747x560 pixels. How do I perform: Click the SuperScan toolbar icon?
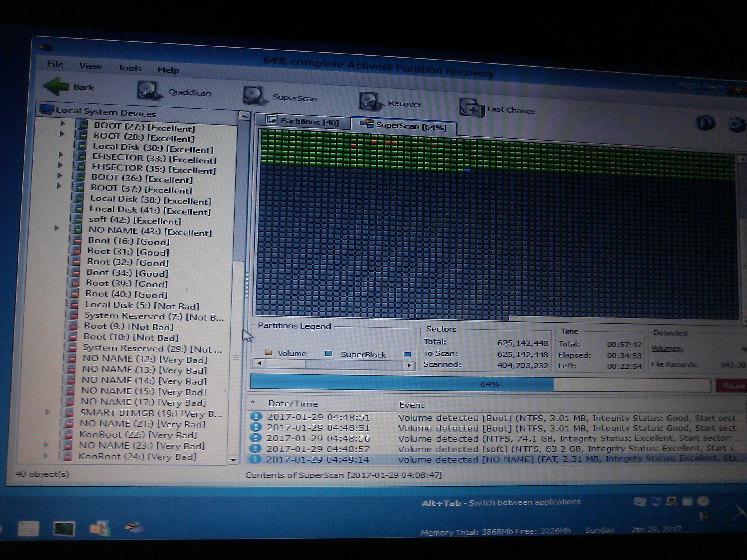[254, 96]
